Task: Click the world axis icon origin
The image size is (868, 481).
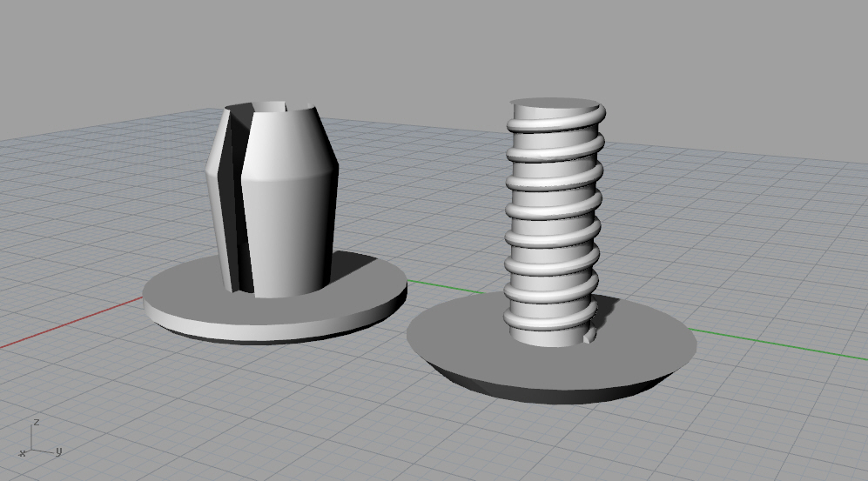Action: [x=33, y=450]
